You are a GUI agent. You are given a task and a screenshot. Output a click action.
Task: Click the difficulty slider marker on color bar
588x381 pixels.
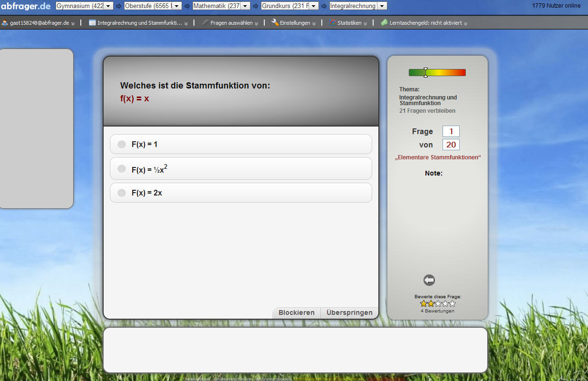tap(425, 72)
